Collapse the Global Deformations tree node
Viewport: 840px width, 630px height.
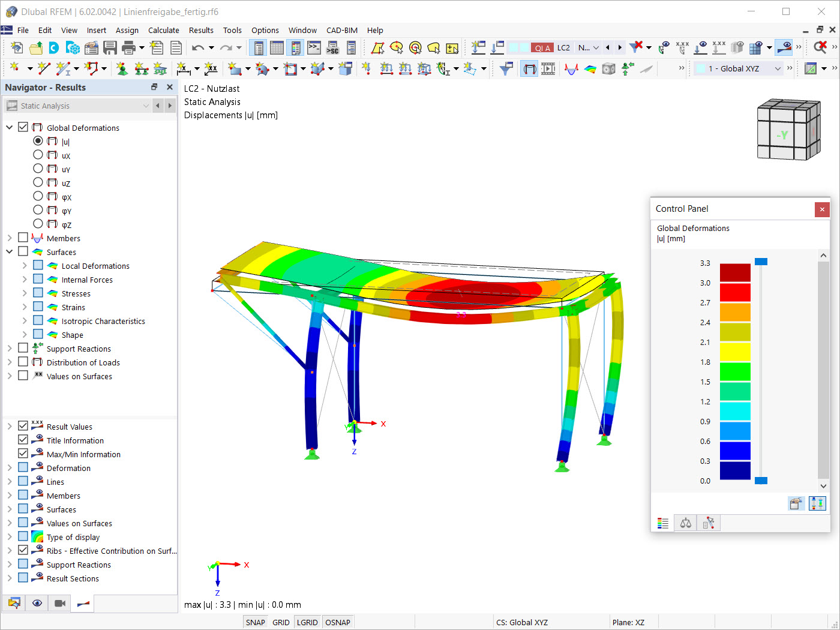(10, 128)
